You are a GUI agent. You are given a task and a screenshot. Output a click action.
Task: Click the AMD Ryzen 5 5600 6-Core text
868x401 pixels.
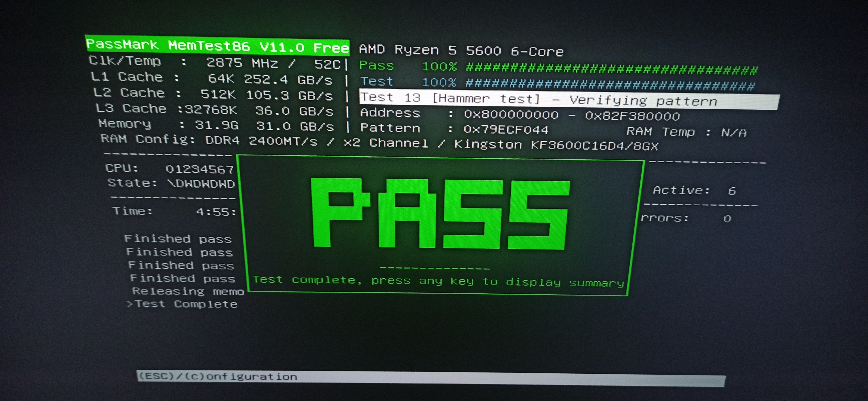pyautogui.click(x=461, y=51)
